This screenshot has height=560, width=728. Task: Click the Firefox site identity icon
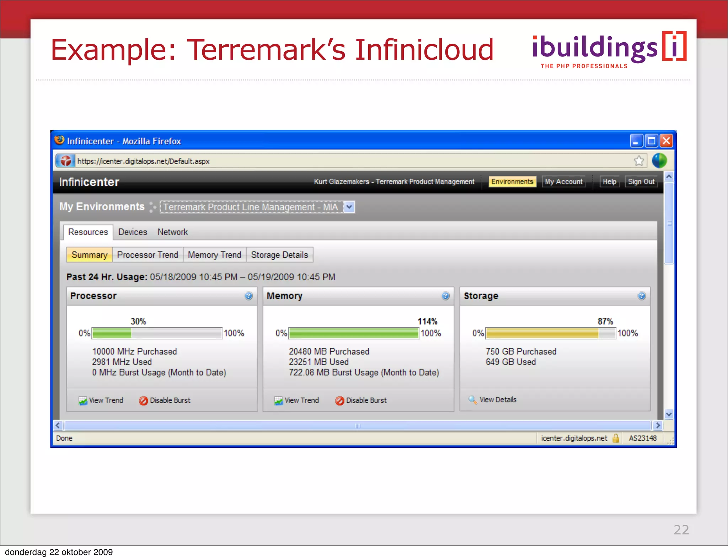point(65,161)
